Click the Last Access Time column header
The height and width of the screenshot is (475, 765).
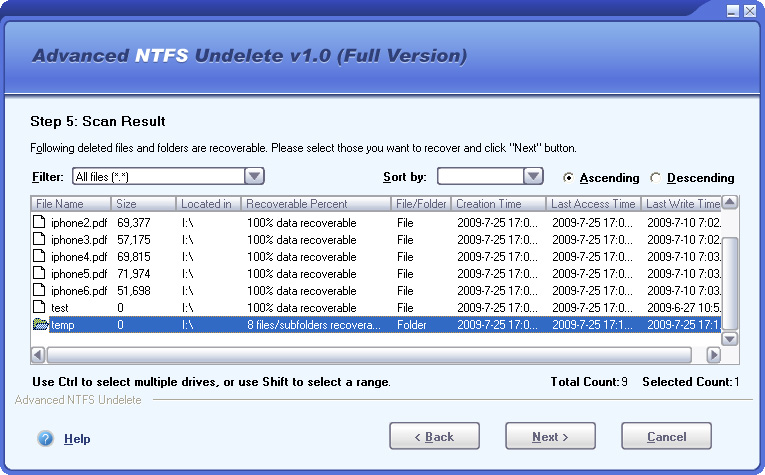point(593,204)
